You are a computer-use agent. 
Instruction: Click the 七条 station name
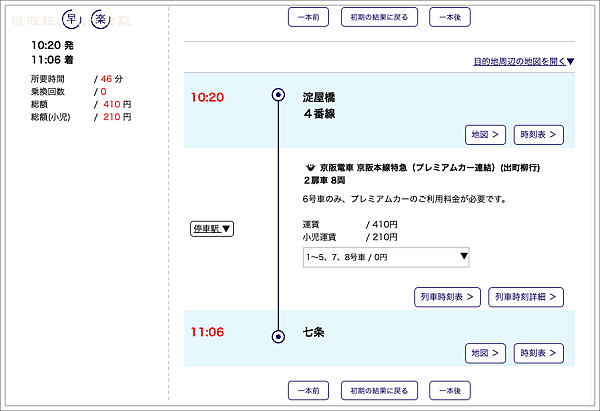point(313,332)
